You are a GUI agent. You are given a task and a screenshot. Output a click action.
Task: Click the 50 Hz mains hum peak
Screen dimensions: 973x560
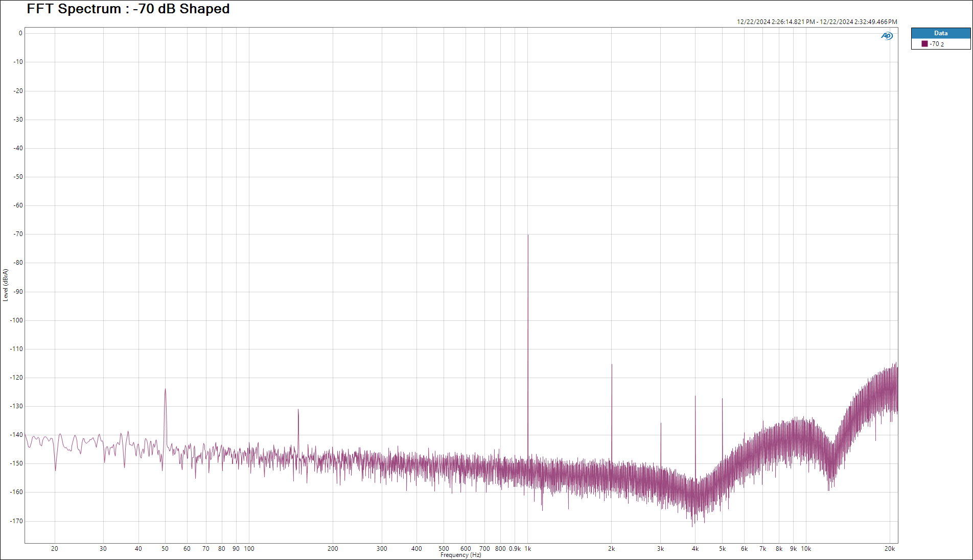[x=165, y=390]
